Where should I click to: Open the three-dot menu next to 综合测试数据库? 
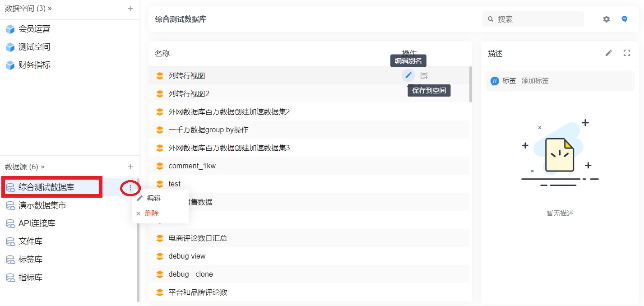pyautogui.click(x=130, y=187)
